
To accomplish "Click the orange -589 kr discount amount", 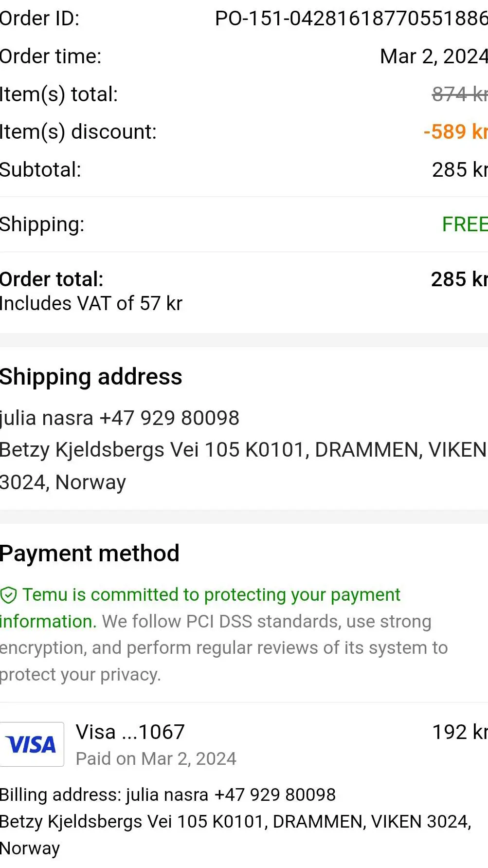I will point(455,132).
